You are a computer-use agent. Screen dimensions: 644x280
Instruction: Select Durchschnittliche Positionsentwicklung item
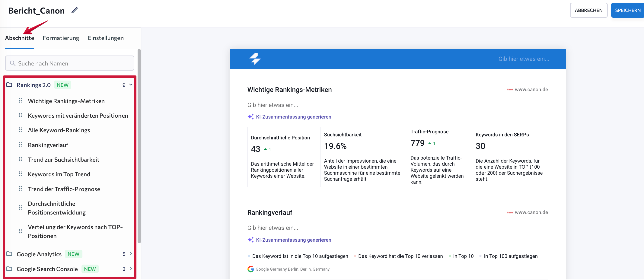[x=57, y=208]
